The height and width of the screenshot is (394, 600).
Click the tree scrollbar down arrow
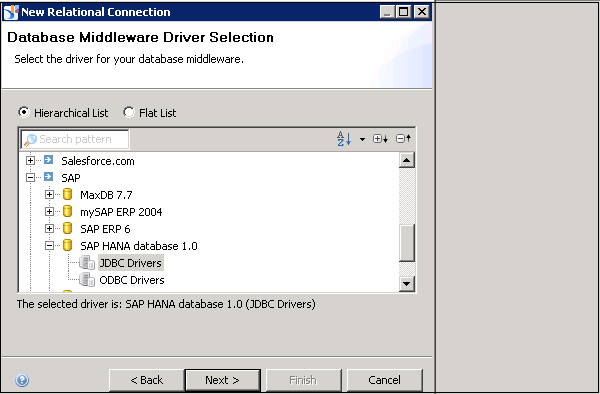406,283
